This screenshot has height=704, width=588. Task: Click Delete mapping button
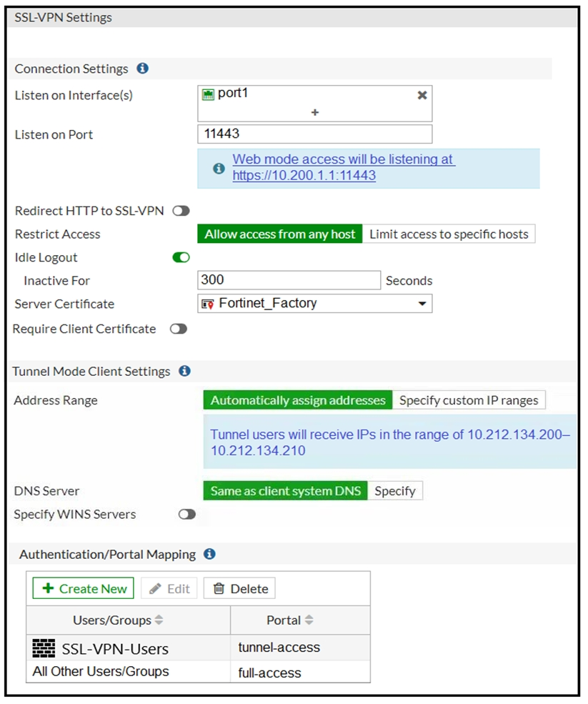point(239,588)
